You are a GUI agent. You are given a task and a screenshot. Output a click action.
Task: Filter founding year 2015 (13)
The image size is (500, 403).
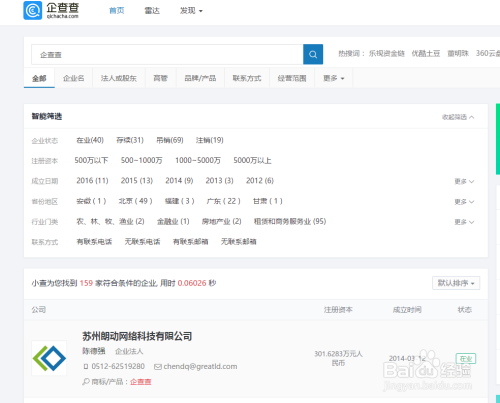[137, 181]
